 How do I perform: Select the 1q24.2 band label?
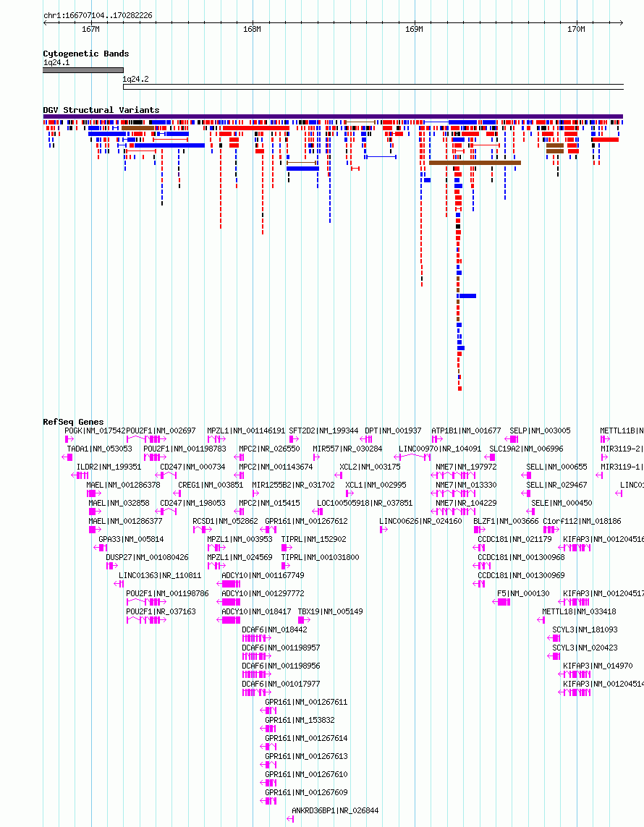pyautogui.click(x=135, y=79)
